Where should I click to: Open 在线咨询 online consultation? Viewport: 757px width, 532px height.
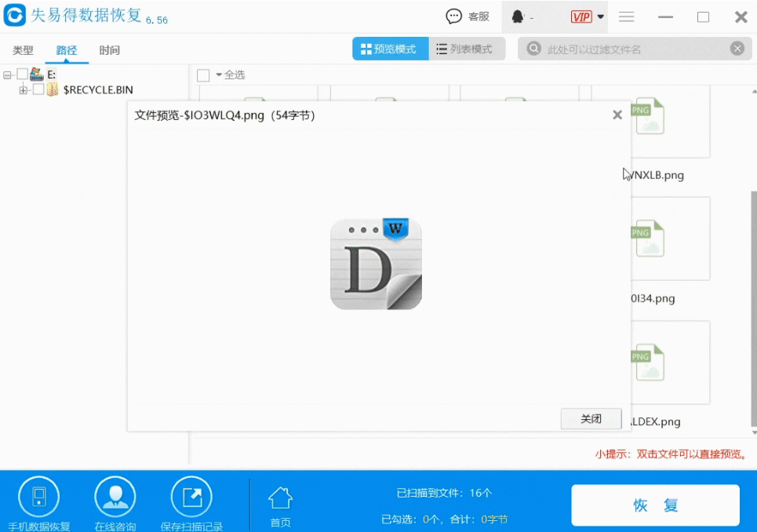point(115,504)
